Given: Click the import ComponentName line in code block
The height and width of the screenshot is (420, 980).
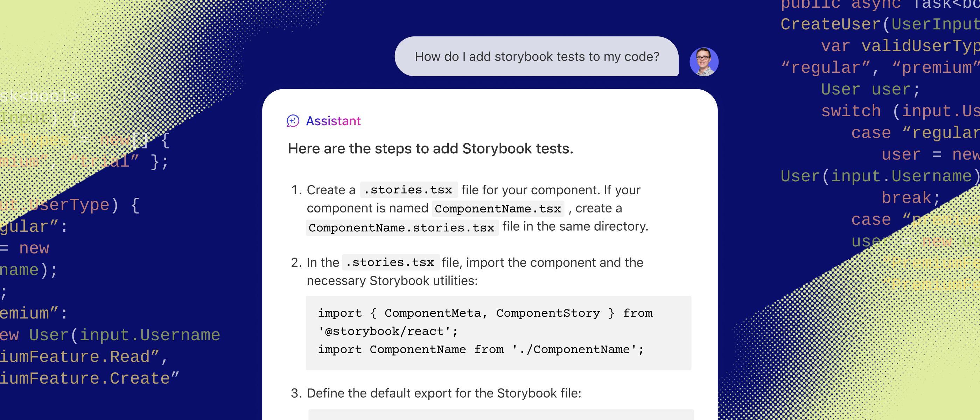Looking at the screenshot, I should click(x=481, y=349).
